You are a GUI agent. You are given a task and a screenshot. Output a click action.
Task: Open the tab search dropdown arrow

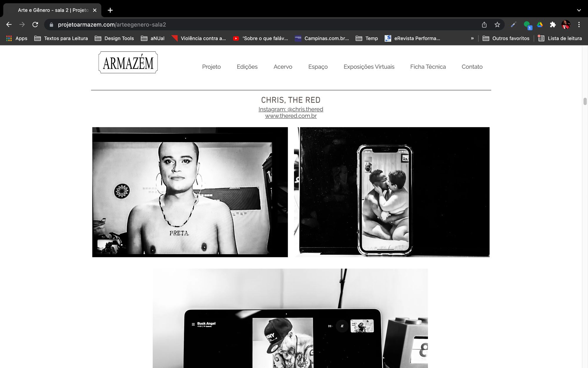[579, 10]
